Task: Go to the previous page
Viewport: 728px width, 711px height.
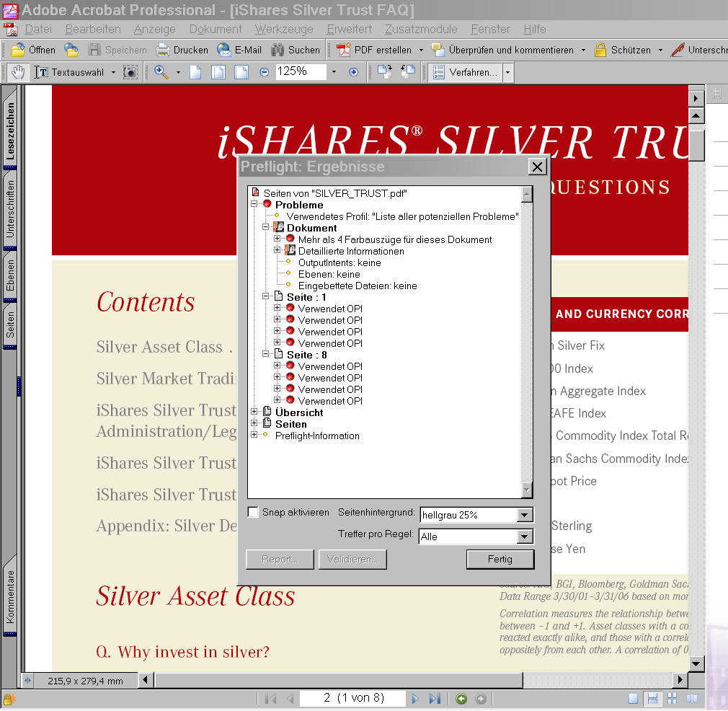Action: coord(290,699)
